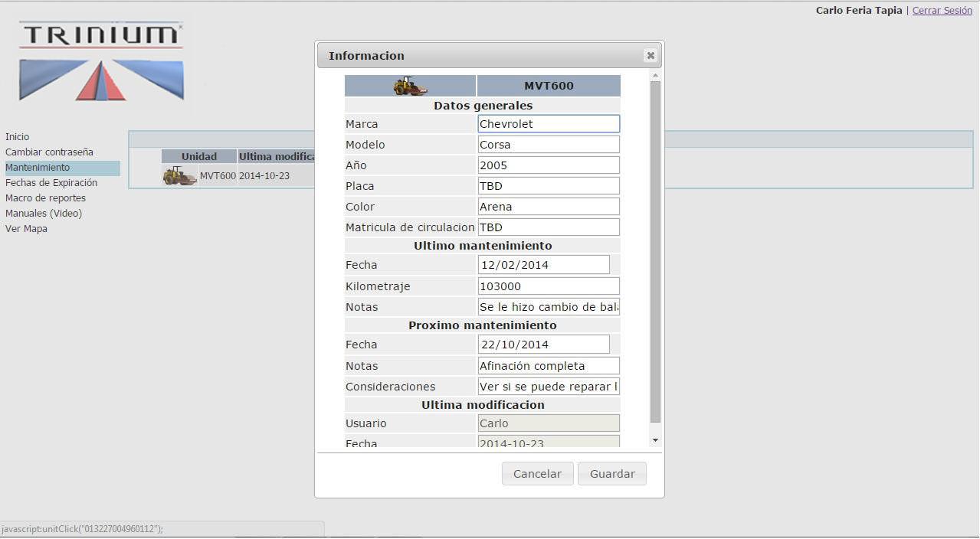Focus the Marca field containing Chevrolet
The width and height of the screenshot is (980, 539).
click(x=548, y=124)
